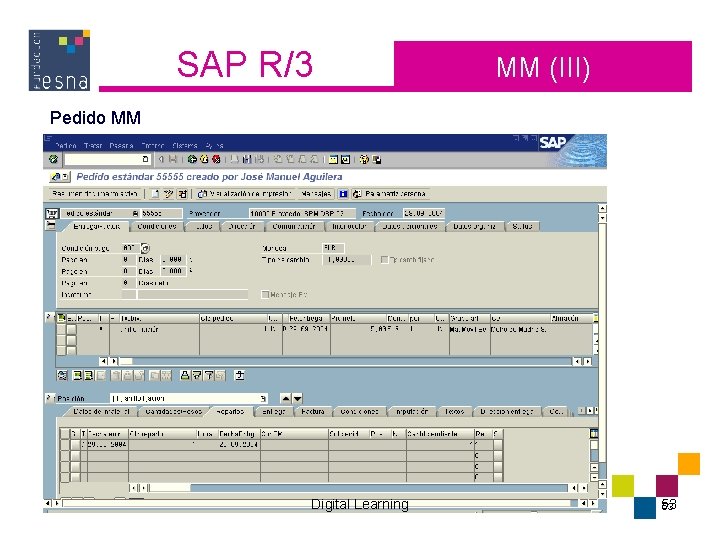Select the second schedule line row selector
This screenshot has height=540, width=720.
point(65,456)
